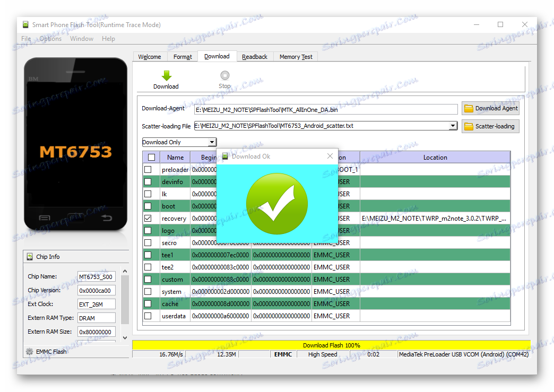Uncheck the recovery partition checkbox
The width and height of the screenshot is (554, 392).
pos(148,218)
